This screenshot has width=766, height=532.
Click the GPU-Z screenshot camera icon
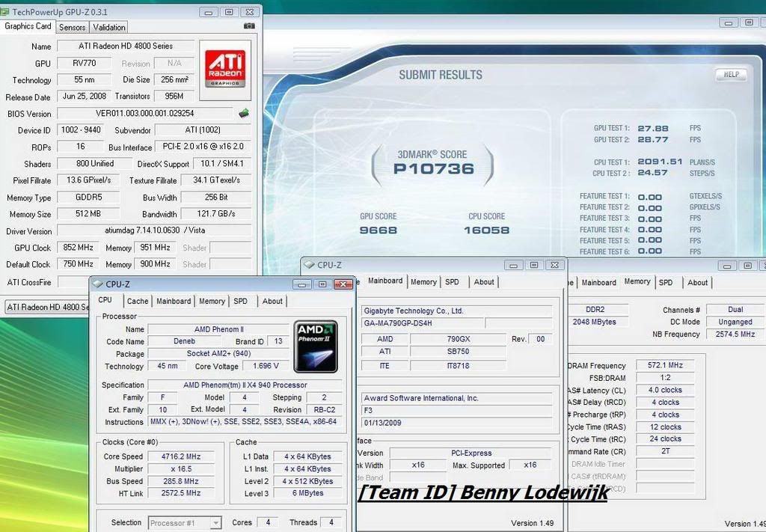click(249, 26)
